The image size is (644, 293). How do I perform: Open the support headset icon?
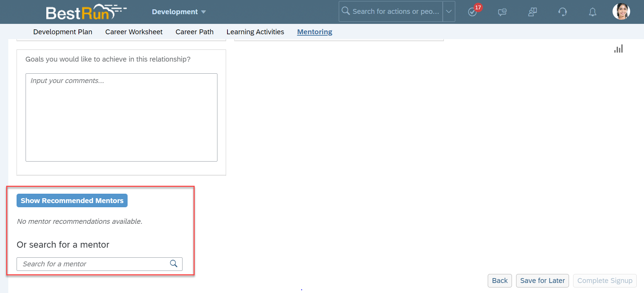562,12
